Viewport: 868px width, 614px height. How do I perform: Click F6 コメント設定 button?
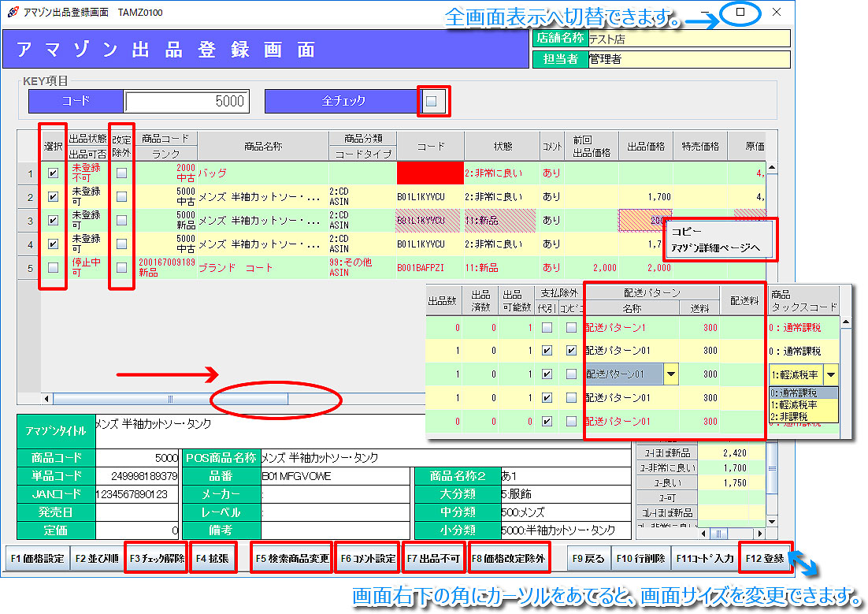pos(367,559)
